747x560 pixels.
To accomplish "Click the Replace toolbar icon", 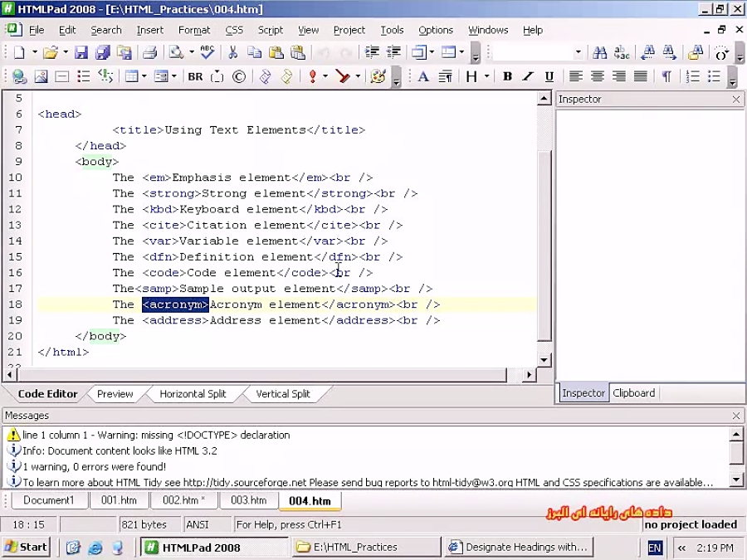I will click(622, 52).
